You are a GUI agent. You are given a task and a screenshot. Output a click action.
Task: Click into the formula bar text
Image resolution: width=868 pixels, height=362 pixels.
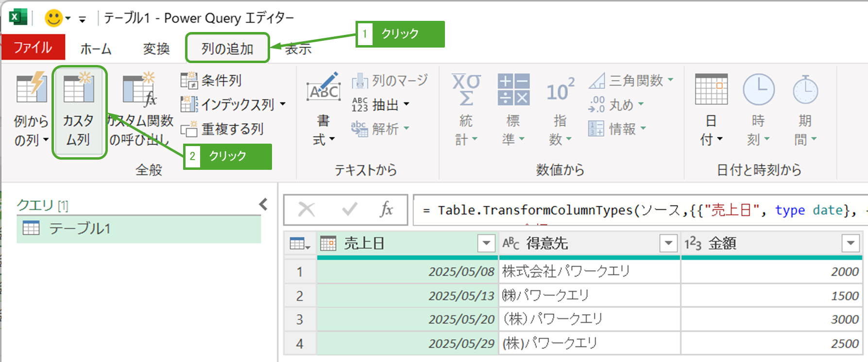coord(640,210)
